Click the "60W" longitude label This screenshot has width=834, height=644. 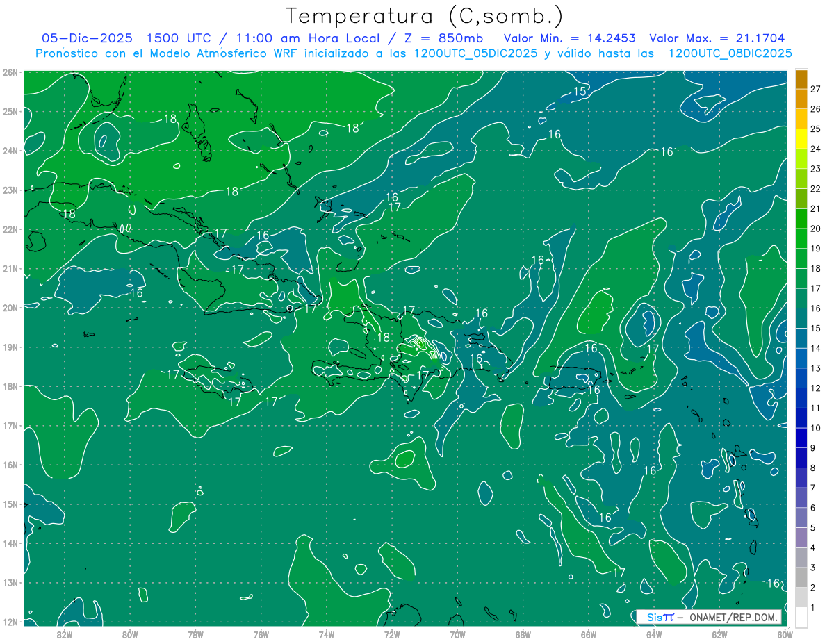pyautogui.click(x=784, y=634)
